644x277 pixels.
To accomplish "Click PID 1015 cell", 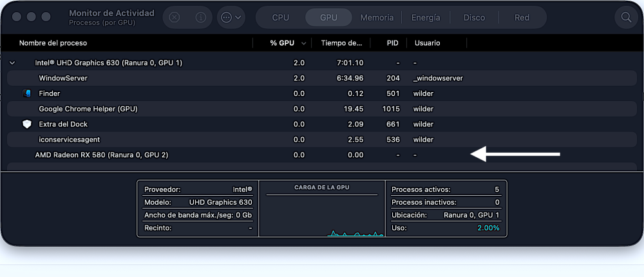I will pyautogui.click(x=392, y=109).
